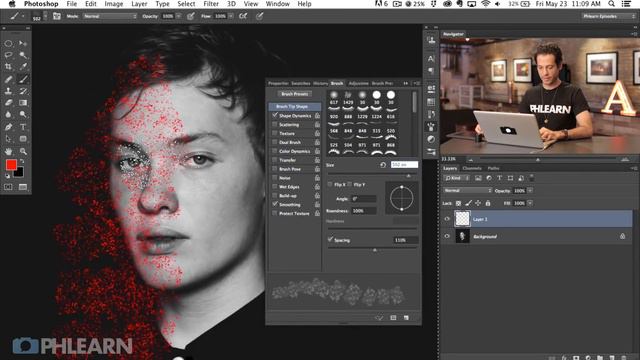Open the Filter menu

(211, 4)
